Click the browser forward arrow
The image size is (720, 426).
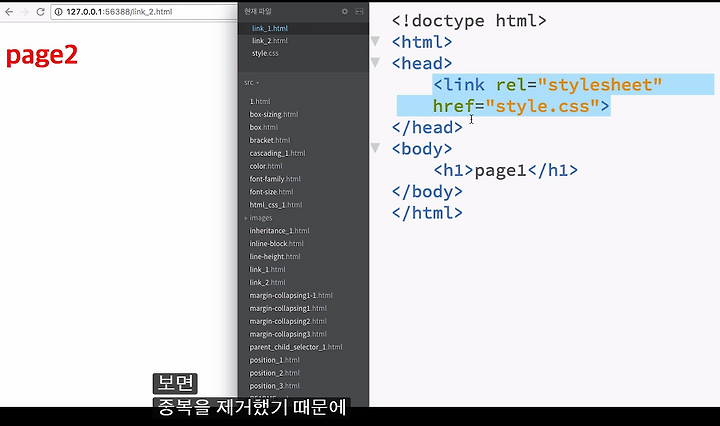pos(24,11)
